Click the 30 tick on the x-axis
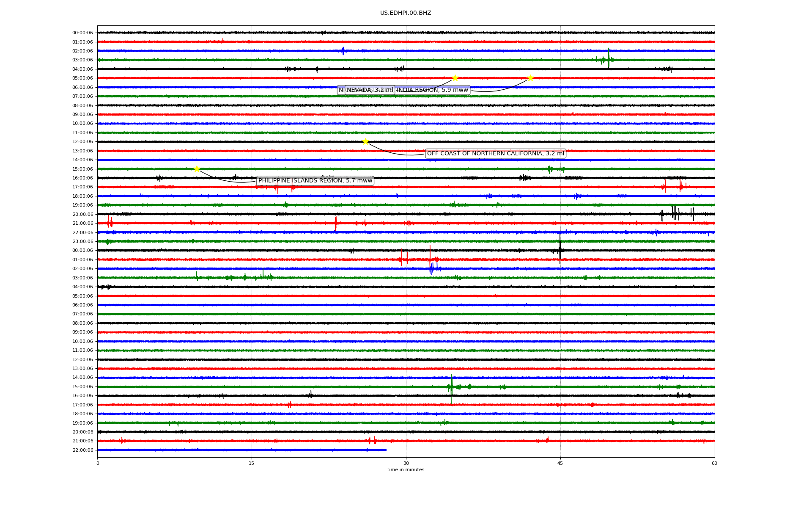Screen dimensions: 812x508 406,463
